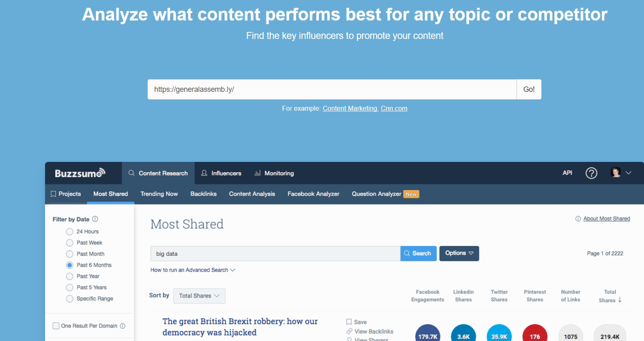Click the dark blue Facebook engagements 179.7K circle
Screen dimensions: 644x341
coord(428,335)
